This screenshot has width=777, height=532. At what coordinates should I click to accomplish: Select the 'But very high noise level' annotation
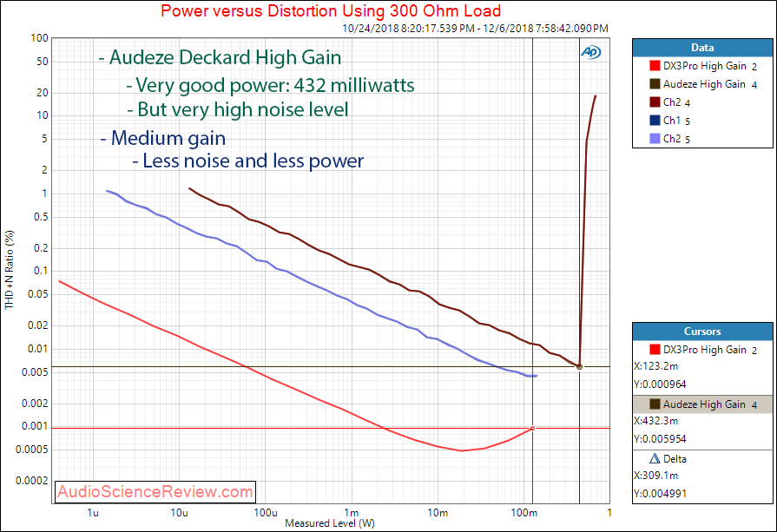(x=238, y=109)
